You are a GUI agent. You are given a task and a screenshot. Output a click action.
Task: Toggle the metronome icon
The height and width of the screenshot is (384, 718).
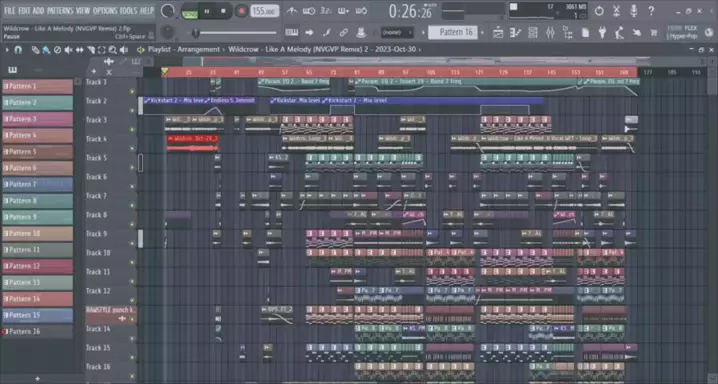292,11
